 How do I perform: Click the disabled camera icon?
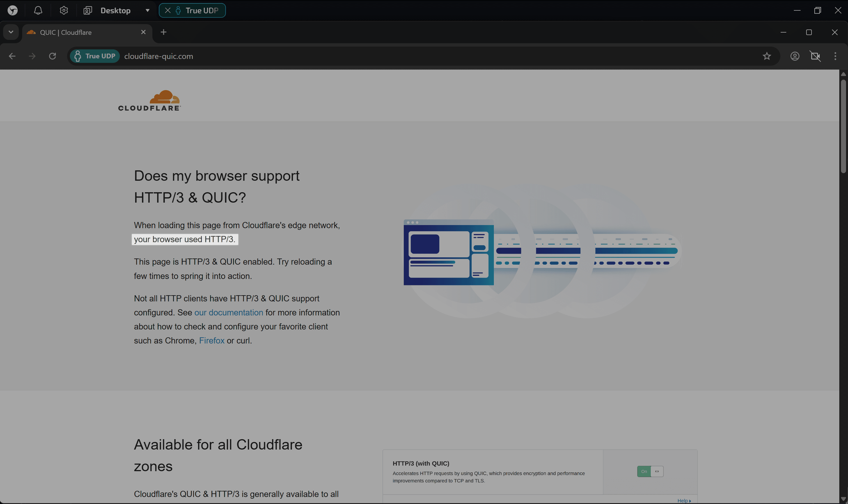(x=815, y=56)
